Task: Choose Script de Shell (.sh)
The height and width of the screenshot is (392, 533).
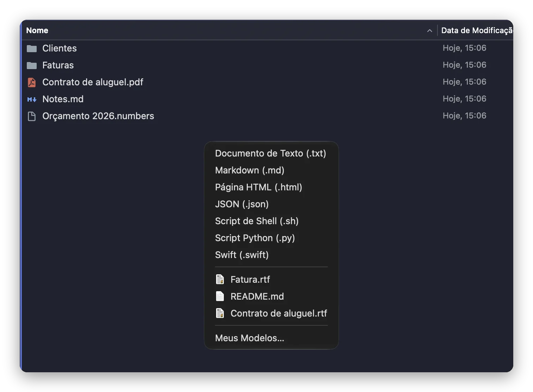Action: click(271, 221)
